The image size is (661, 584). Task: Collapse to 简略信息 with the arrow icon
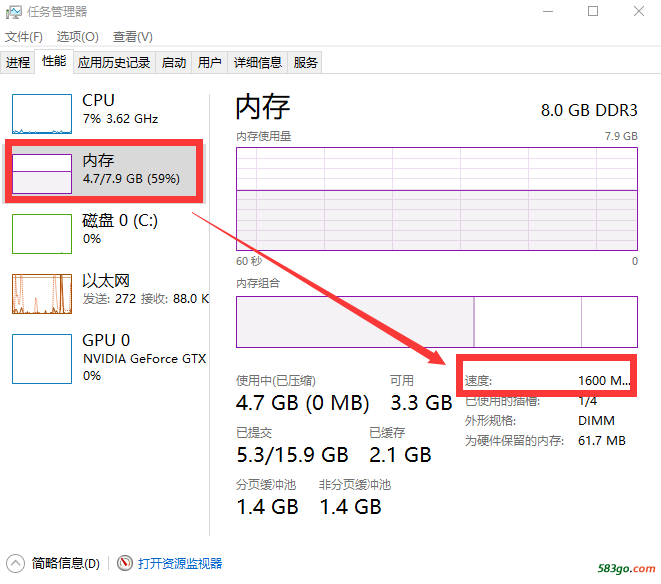(x=16, y=563)
